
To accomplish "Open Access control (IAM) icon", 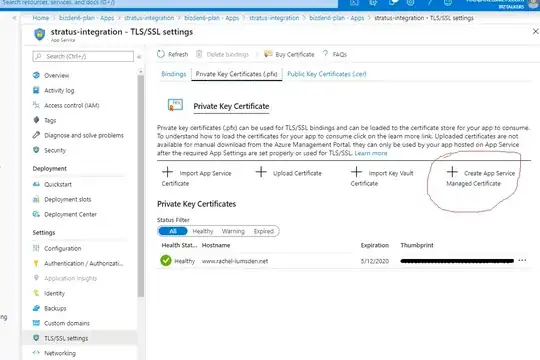I will click(x=36, y=105).
